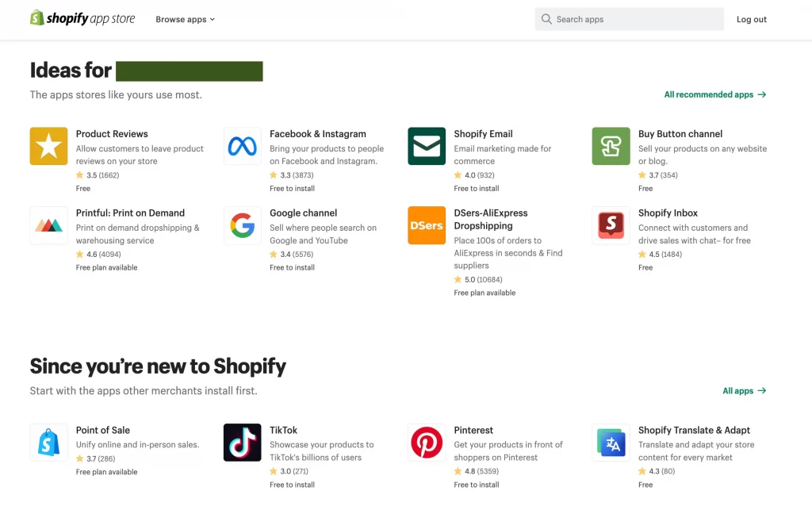Expand the Browse apps dropdown
812x506 pixels.
click(x=185, y=19)
